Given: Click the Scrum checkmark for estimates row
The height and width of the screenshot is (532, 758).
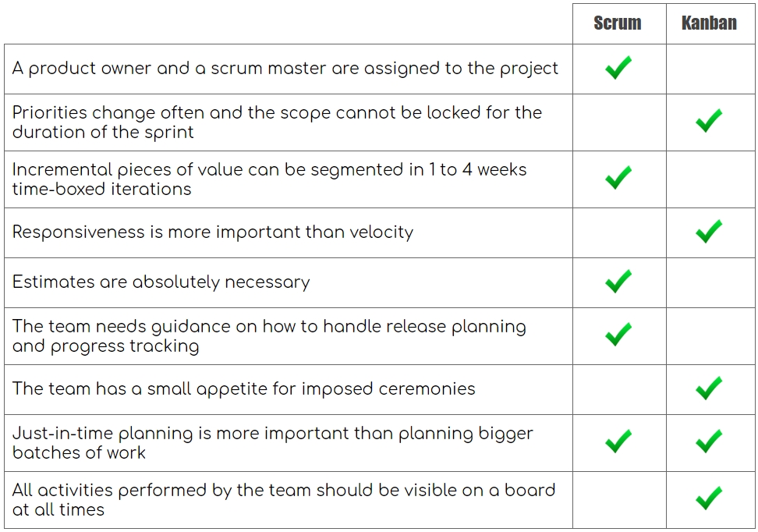Looking at the screenshot, I should 618,281.
